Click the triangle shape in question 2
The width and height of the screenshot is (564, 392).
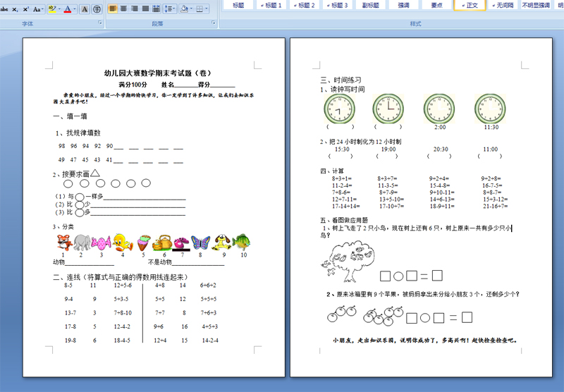[95, 173]
